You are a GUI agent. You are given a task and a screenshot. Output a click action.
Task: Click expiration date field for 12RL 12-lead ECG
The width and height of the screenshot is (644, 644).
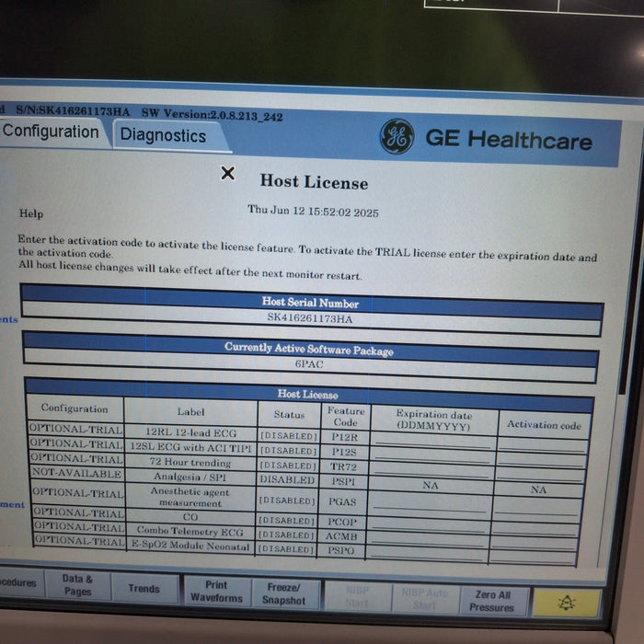coord(433,440)
